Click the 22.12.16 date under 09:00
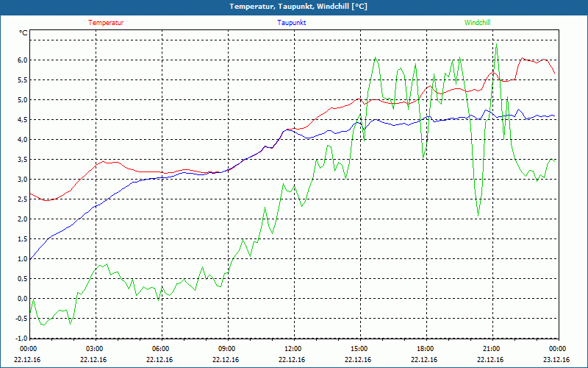 pyautogui.click(x=226, y=360)
